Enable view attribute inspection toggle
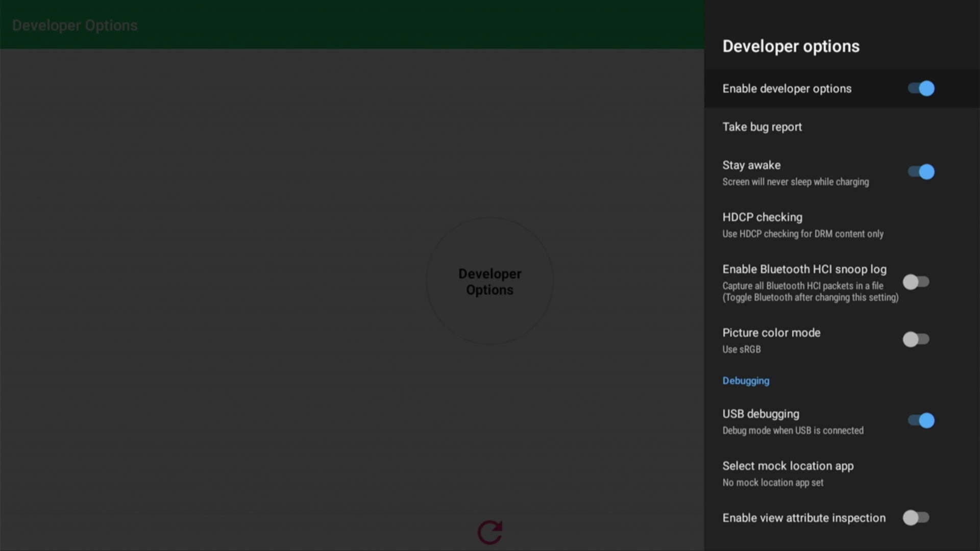Image resolution: width=980 pixels, height=551 pixels. 916,518
